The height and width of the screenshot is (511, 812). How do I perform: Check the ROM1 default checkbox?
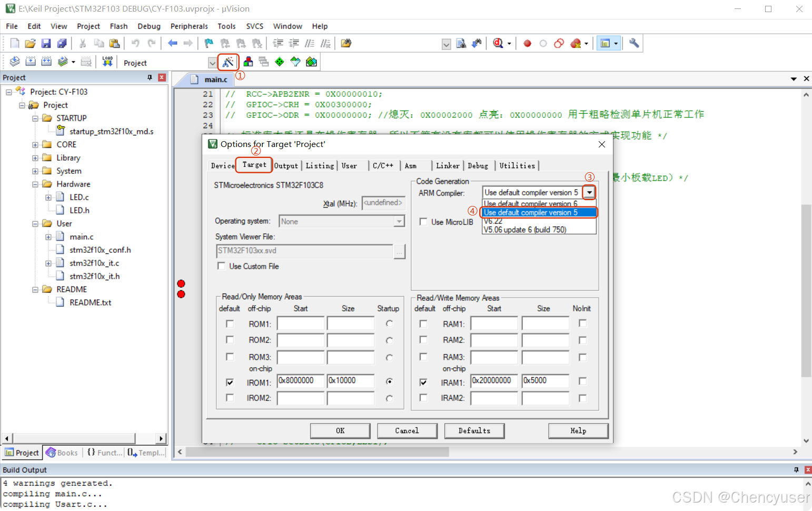(x=230, y=323)
